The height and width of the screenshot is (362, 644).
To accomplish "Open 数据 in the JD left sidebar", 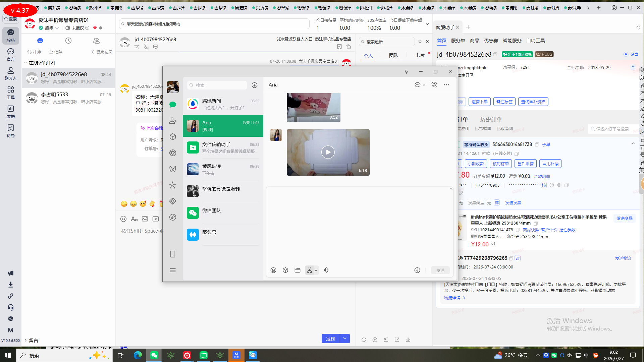I will pos(11,112).
